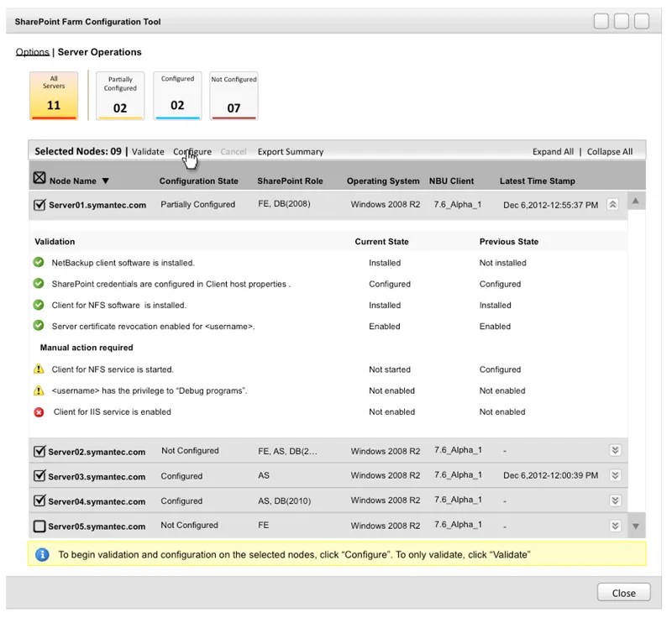Click the SharePoint Role column header

[290, 181]
